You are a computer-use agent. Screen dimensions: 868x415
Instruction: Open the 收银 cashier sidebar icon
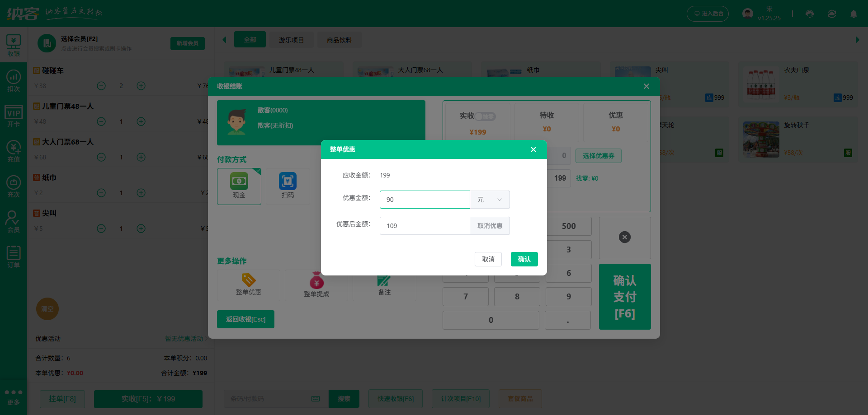[x=14, y=46]
